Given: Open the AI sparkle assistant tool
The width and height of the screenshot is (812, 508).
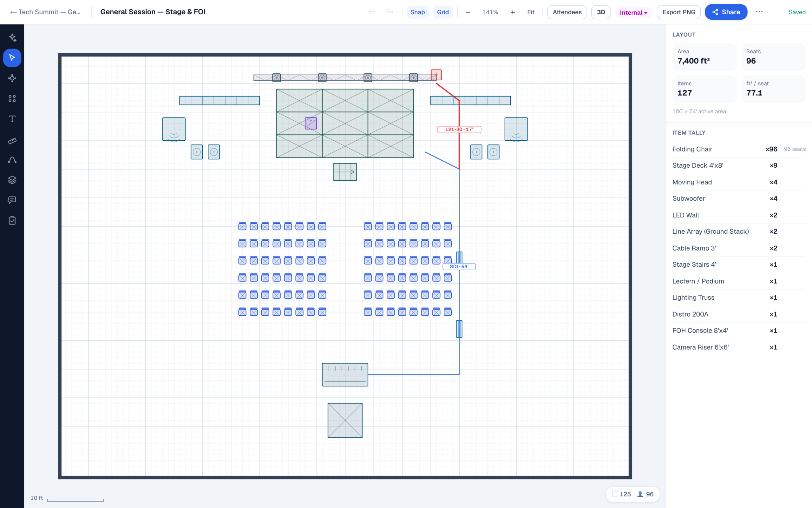Looking at the screenshot, I should [x=12, y=37].
